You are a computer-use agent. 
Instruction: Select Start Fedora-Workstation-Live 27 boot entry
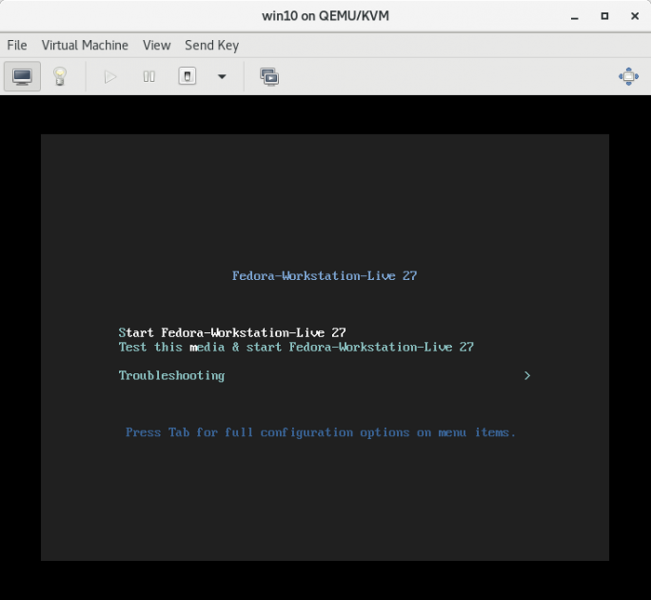pyautogui.click(x=232, y=333)
